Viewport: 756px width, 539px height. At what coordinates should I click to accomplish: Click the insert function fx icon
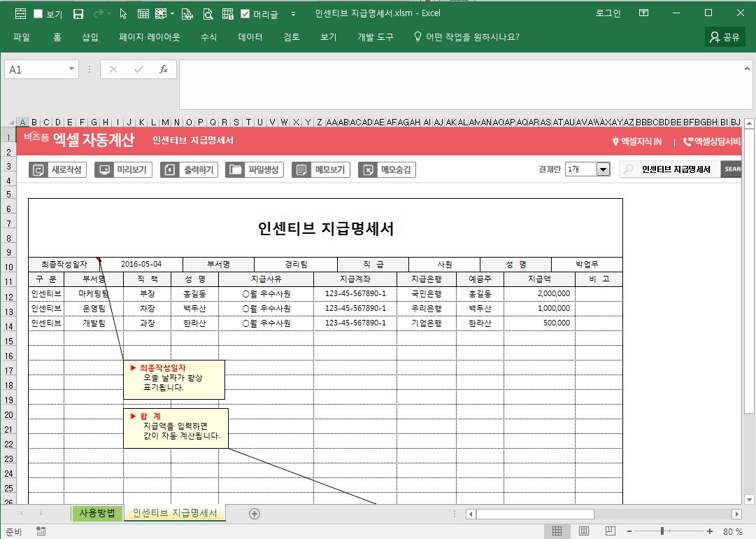coord(164,69)
